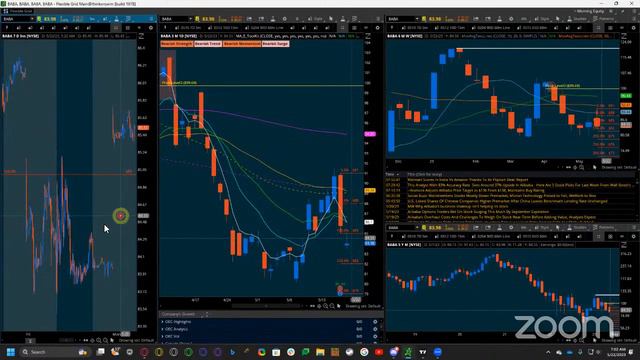640x360 pixels.
Task: Open YouTube icon in the taskbar
Action: 379,352
